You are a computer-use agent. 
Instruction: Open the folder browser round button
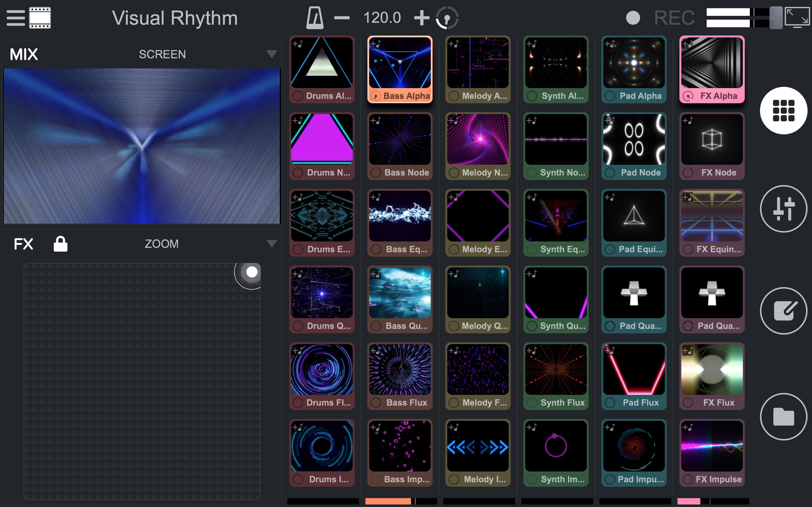pyautogui.click(x=783, y=416)
